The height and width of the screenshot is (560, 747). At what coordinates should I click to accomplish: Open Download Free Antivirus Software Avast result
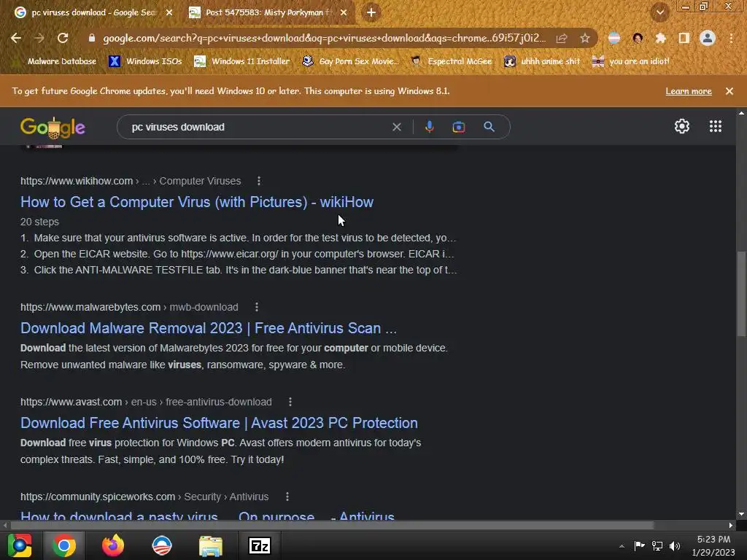[219, 423]
